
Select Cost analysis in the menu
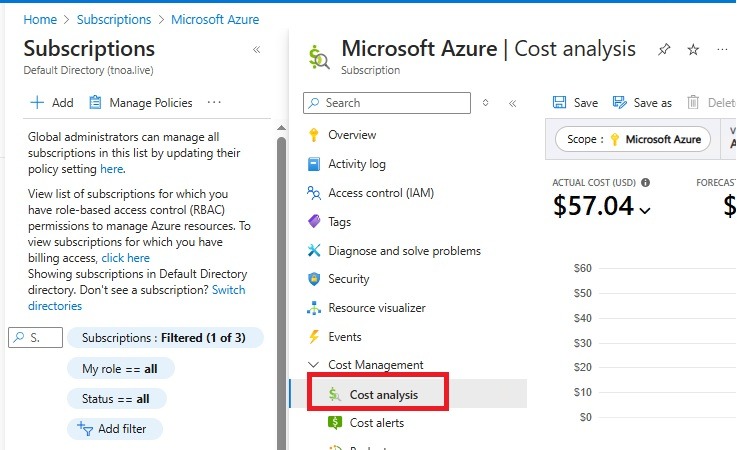(408, 394)
